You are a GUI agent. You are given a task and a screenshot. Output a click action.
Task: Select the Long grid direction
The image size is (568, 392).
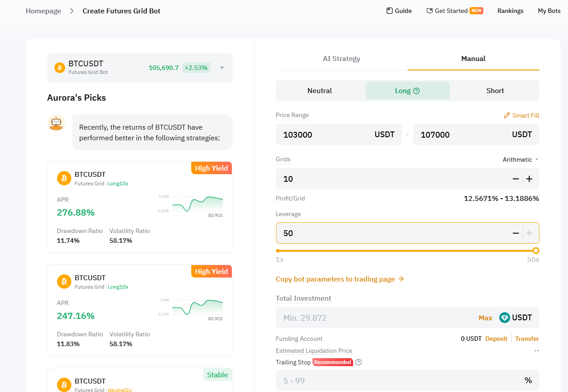coord(403,90)
